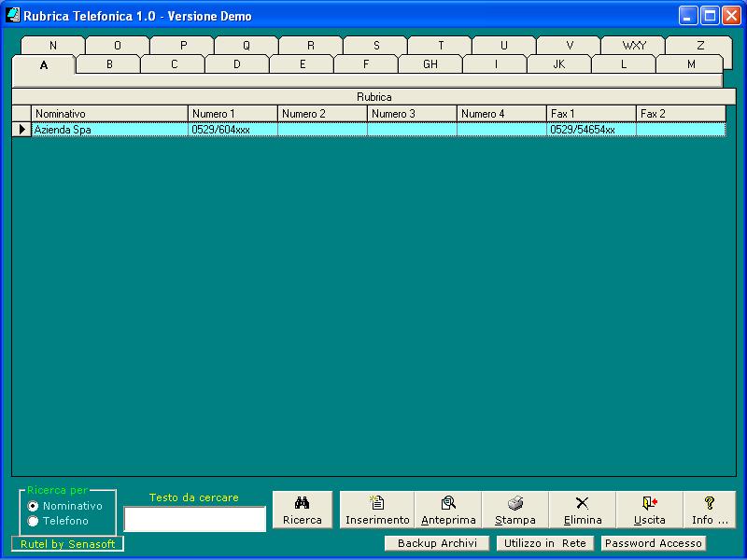The image size is (747, 560).
Task: Open the Password Accesso button
Action: (653, 543)
